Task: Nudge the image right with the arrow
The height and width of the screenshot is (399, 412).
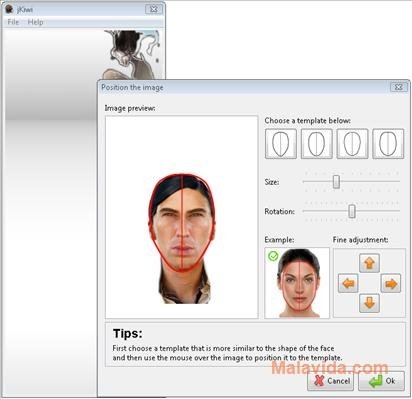Action: pyautogui.click(x=391, y=284)
